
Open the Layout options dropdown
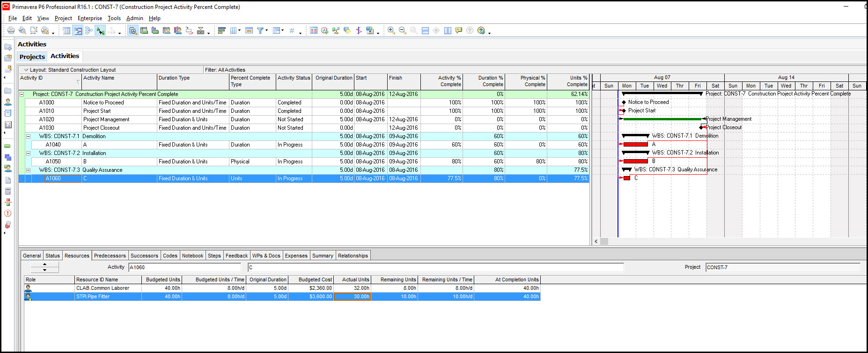tap(26, 70)
